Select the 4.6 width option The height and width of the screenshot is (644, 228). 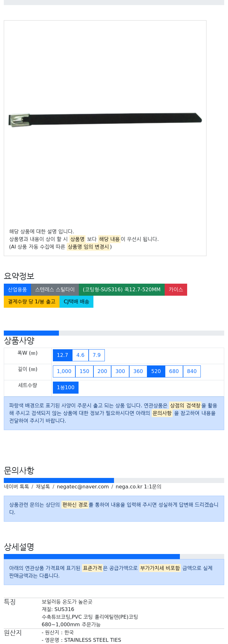[80, 355]
